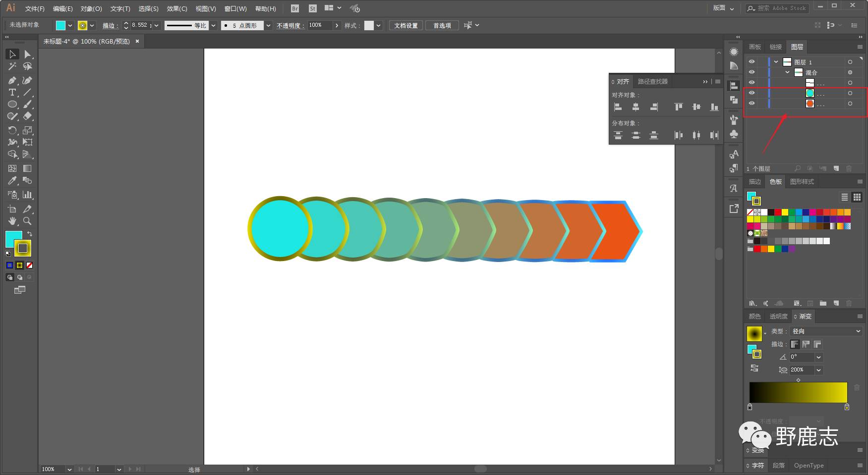
Task: Open the gradient 类型 dropdown
Action: tap(826, 331)
